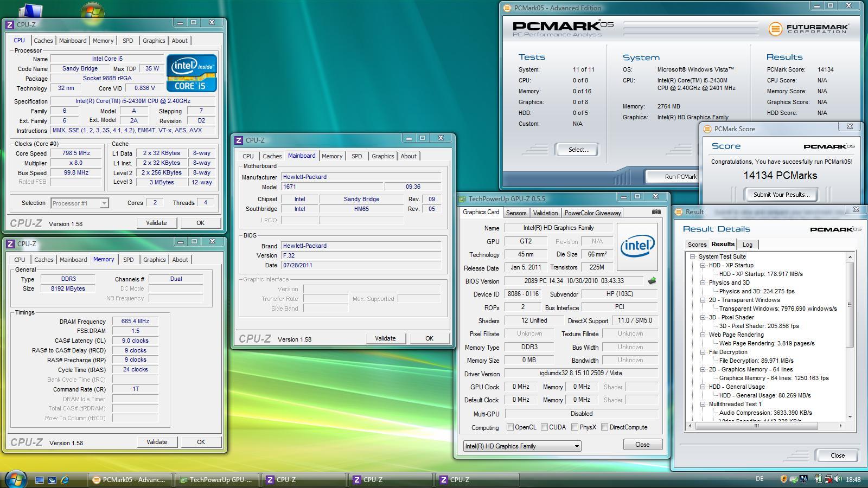
Task: Open the Windows Start orb
Action: 15,479
